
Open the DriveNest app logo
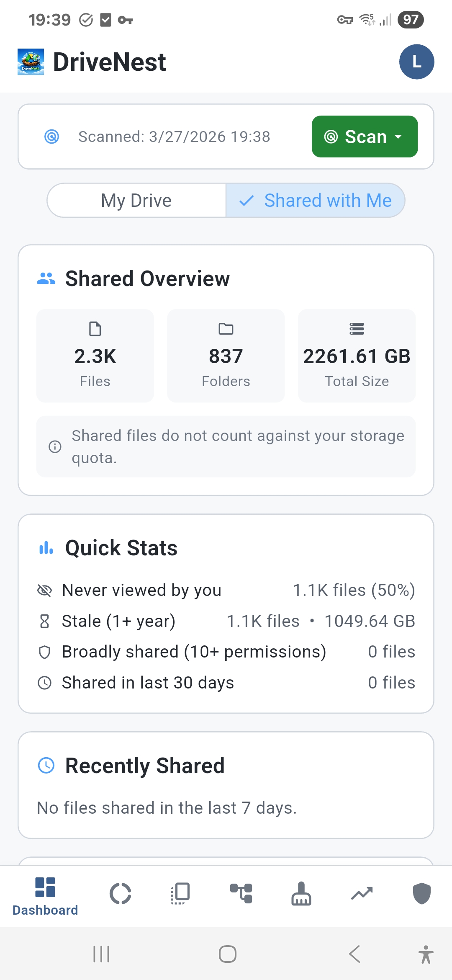click(x=31, y=62)
